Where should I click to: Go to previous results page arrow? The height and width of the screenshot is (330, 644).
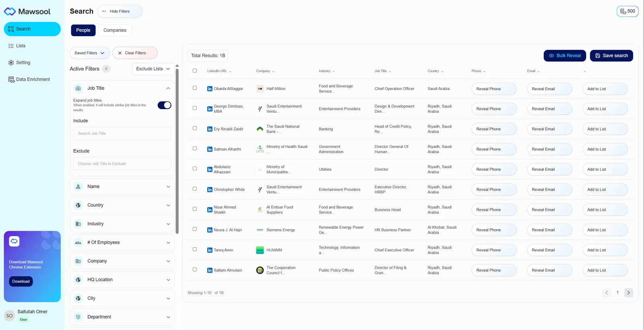607,293
